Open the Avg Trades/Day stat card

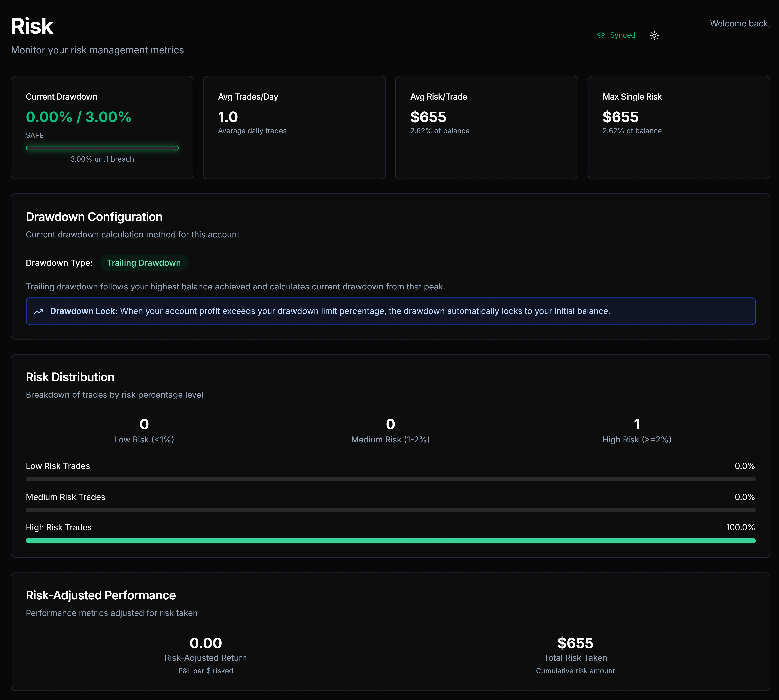point(294,127)
